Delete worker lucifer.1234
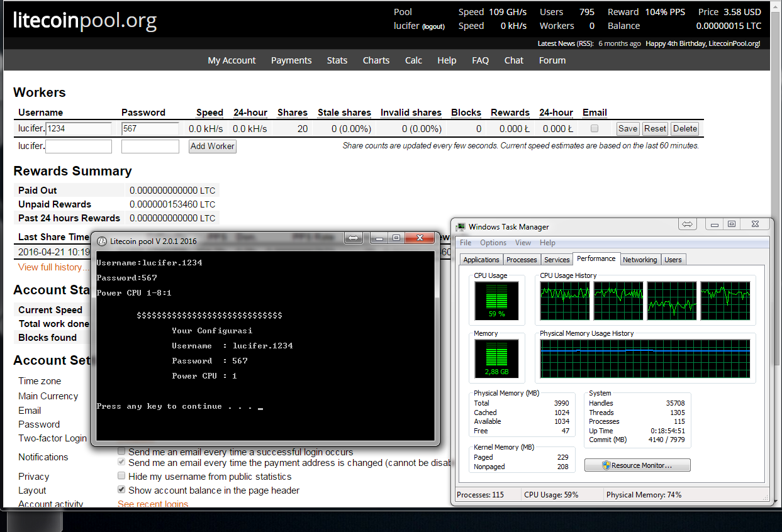Viewport: 782px width, 532px height. click(x=685, y=128)
